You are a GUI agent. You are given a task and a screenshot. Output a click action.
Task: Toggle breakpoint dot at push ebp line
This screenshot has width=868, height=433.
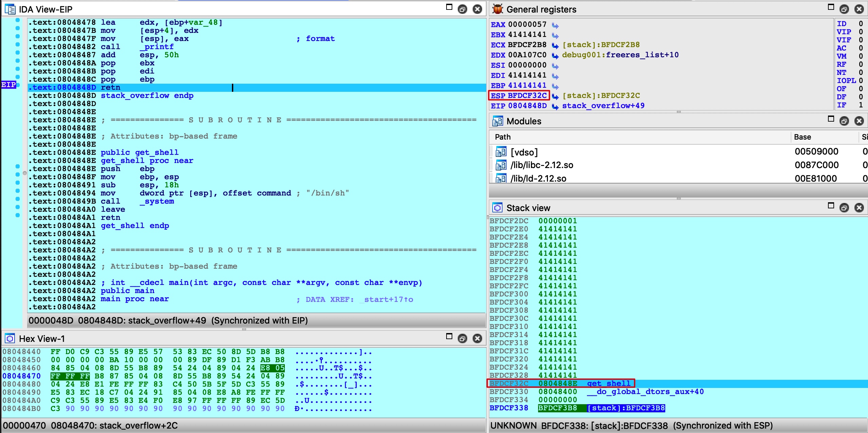[x=18, y=166]
